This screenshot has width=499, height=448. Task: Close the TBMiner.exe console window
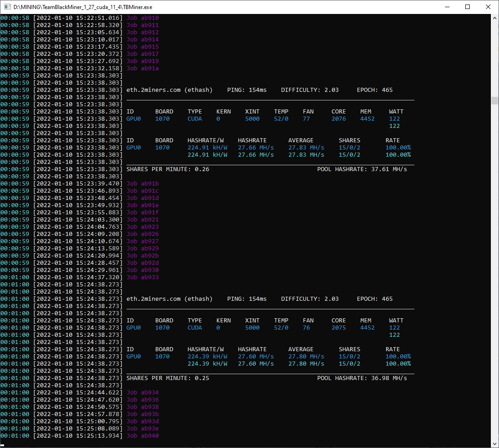pyautogui.click(x=488, y=7)
